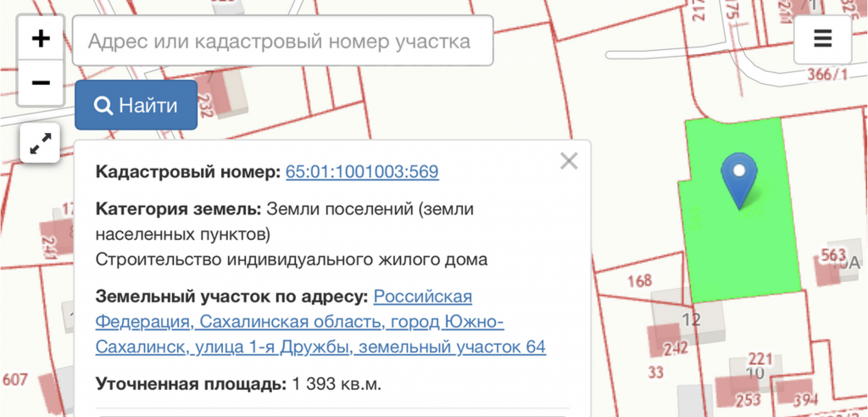The width and height of the screenshot is (868, 417).
Task: Click parcel label 33 on the map
Action: [655, 372]
